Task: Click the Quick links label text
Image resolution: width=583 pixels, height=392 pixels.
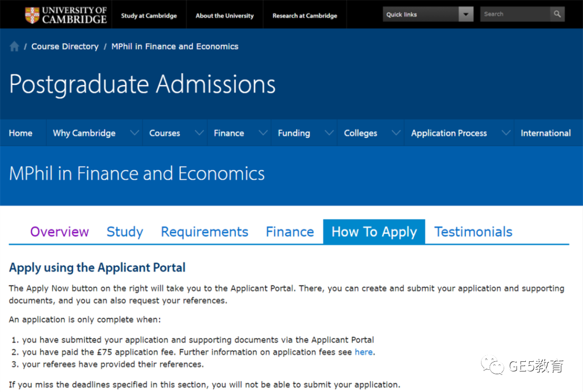Action: tap(402, 15)
